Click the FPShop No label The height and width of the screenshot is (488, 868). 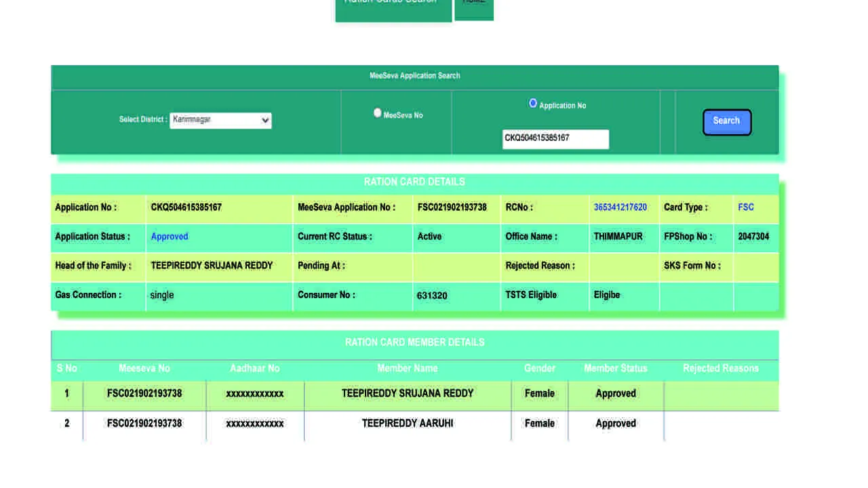tap(688, 237)
